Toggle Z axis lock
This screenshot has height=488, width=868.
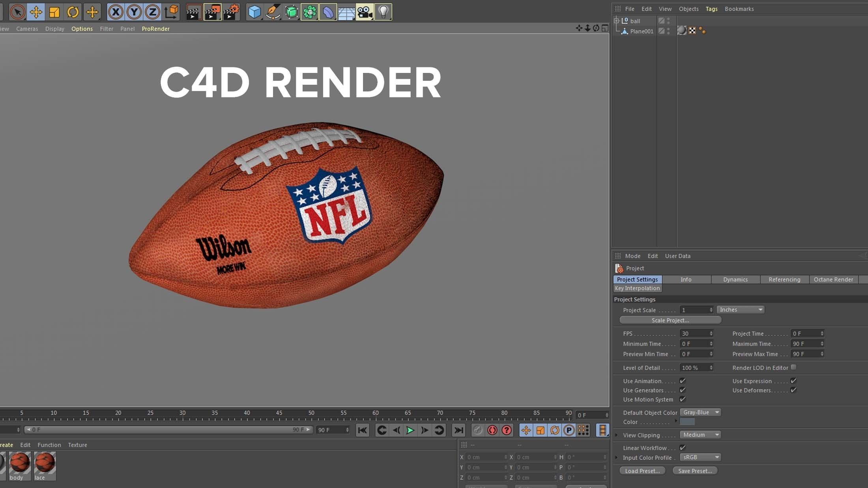152,12
